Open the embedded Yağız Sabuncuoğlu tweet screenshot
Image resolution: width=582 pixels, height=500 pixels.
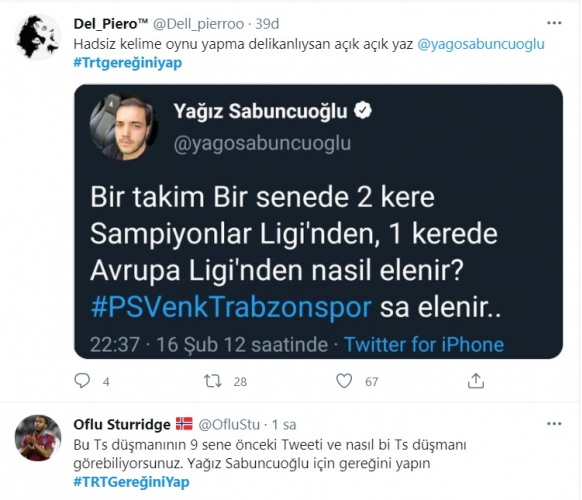[318, 222]
